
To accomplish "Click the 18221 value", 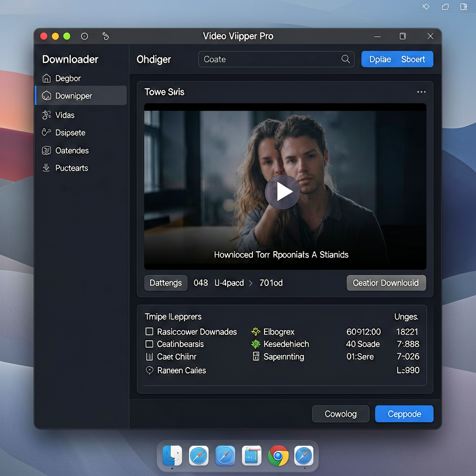I will click(x=407, y=332).
